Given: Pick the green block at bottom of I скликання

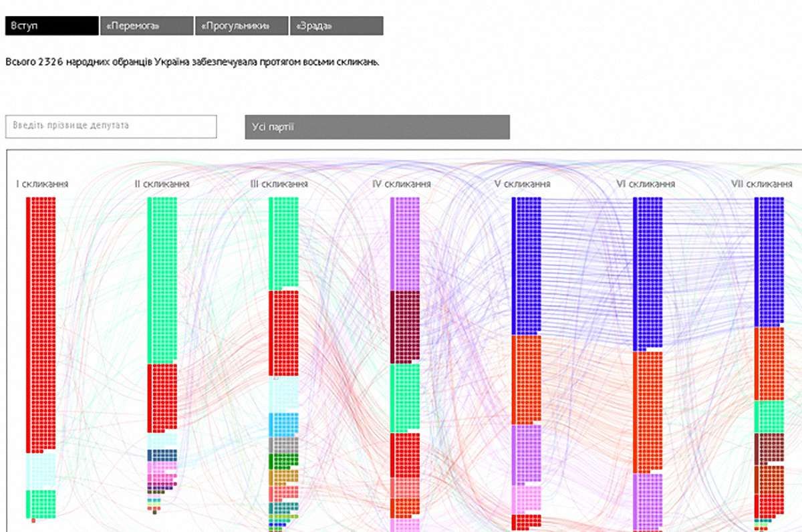Looking at the screenshot, I should coord(41,503).
